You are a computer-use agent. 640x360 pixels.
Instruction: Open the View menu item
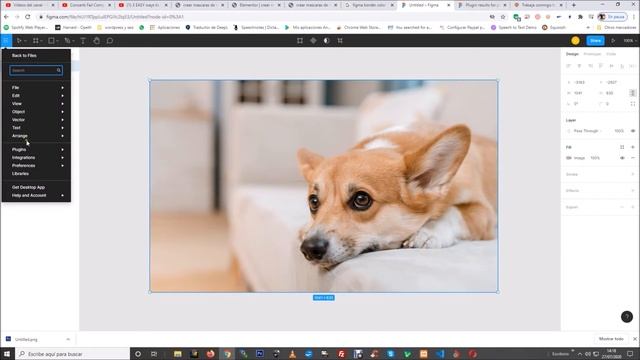pos(36,104)
